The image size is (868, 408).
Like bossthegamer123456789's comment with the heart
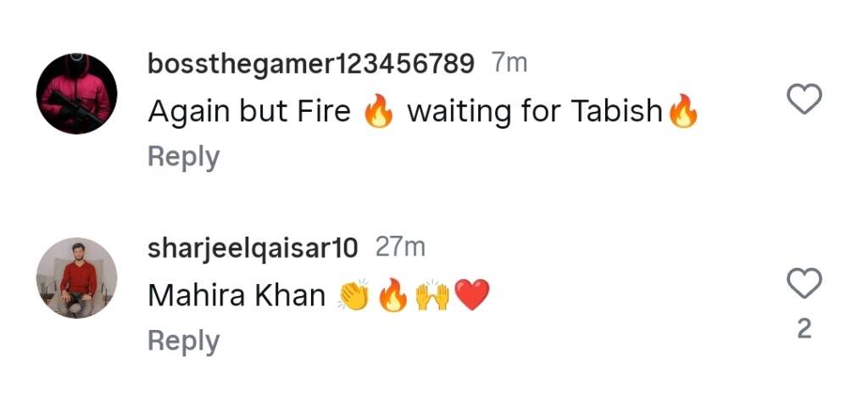(804, 100)
